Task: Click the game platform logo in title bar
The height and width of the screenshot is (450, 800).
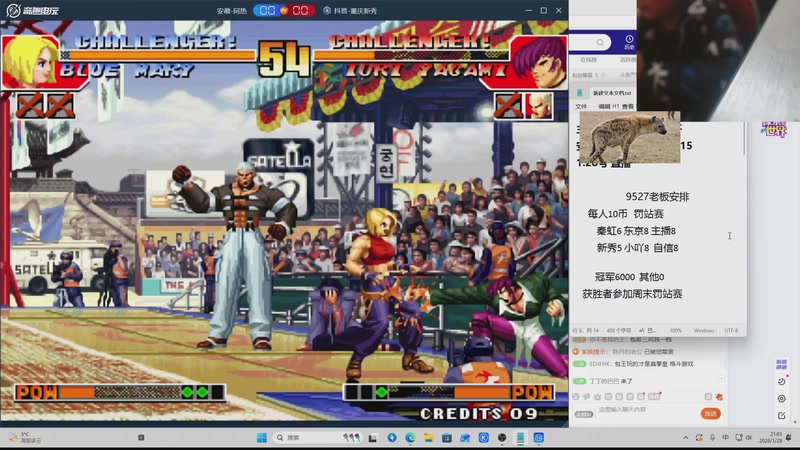Action: click(x=32, y=10)
